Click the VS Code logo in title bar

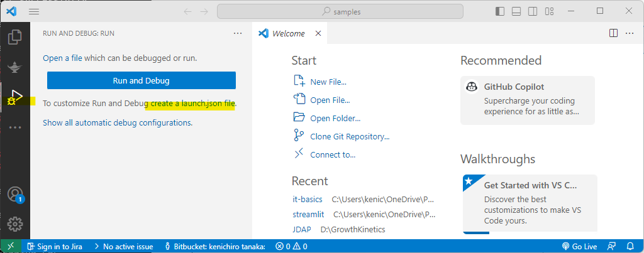(11, 11)
